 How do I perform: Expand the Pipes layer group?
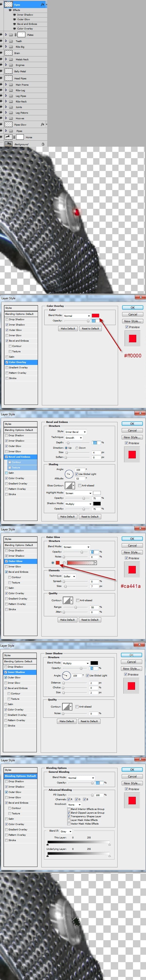(6, 131)
